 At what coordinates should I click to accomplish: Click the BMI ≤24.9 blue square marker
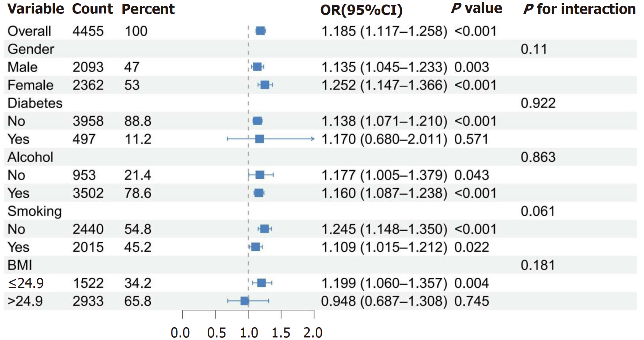tap(261, 283)
